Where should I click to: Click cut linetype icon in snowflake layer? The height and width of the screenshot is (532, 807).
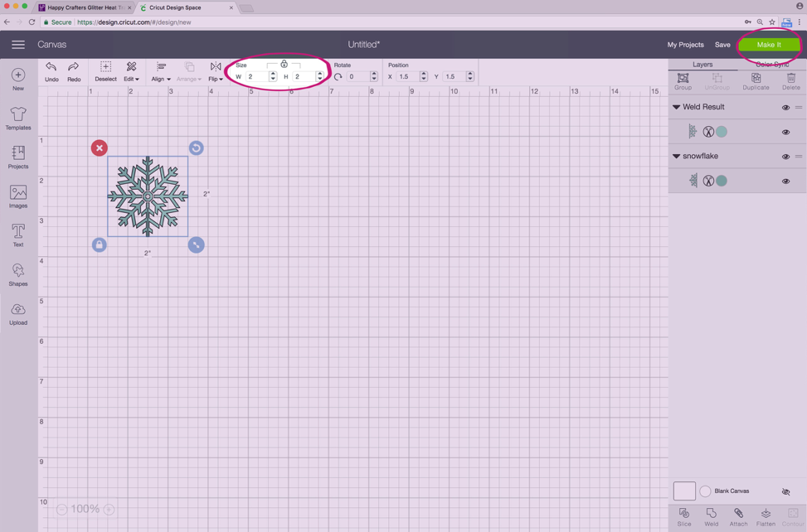click(708, 181)
